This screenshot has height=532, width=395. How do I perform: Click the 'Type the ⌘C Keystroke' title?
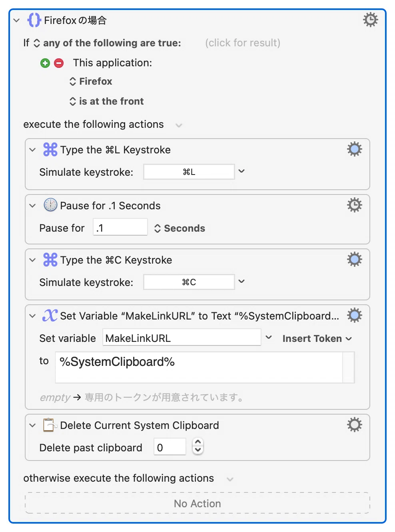pyautogui.click(x=116, y=260)
